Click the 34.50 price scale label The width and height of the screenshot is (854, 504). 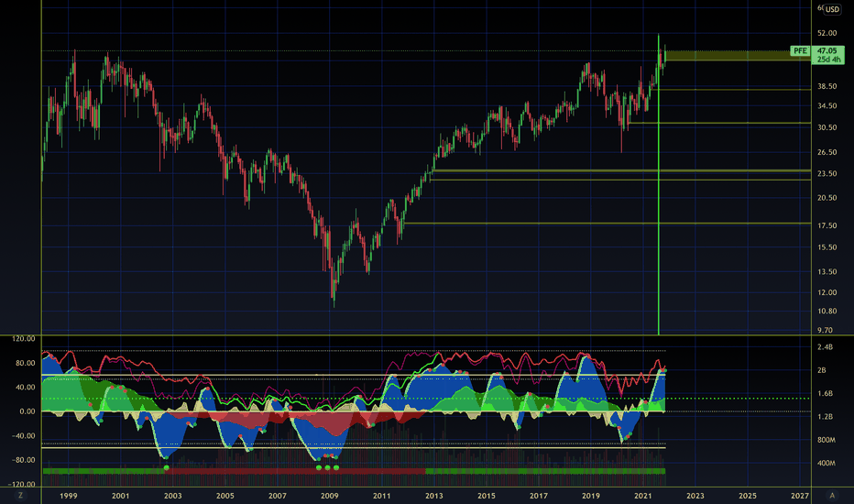click(x=827, y=105)
